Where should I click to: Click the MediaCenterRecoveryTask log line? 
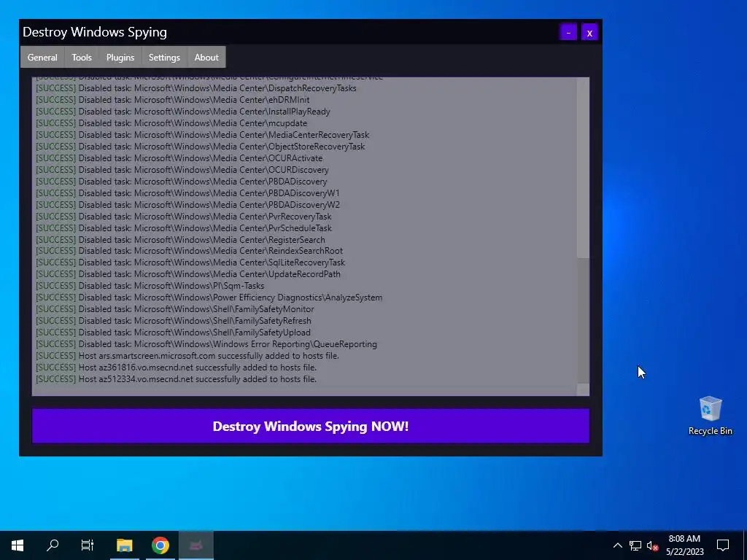click(x=203, y=135)
